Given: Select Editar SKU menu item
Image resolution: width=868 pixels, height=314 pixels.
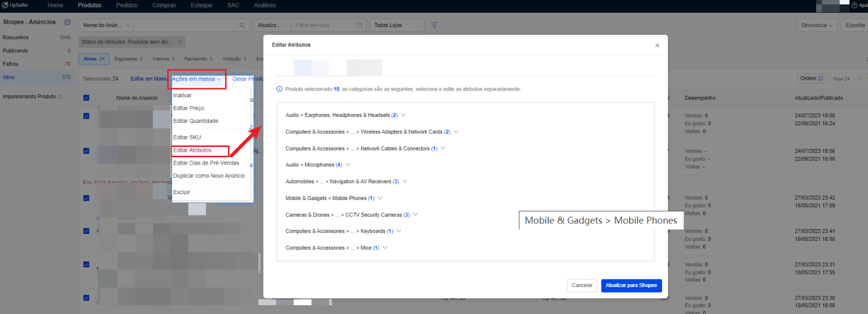Looking at the screenshot, I should pyautogui.click(x=187, y=138).
